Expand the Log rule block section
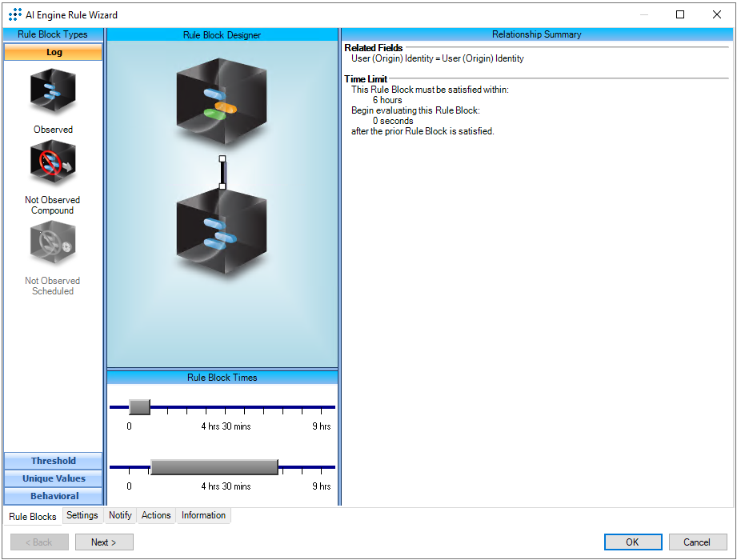This screenshot has height=560, width=737. 54,52
